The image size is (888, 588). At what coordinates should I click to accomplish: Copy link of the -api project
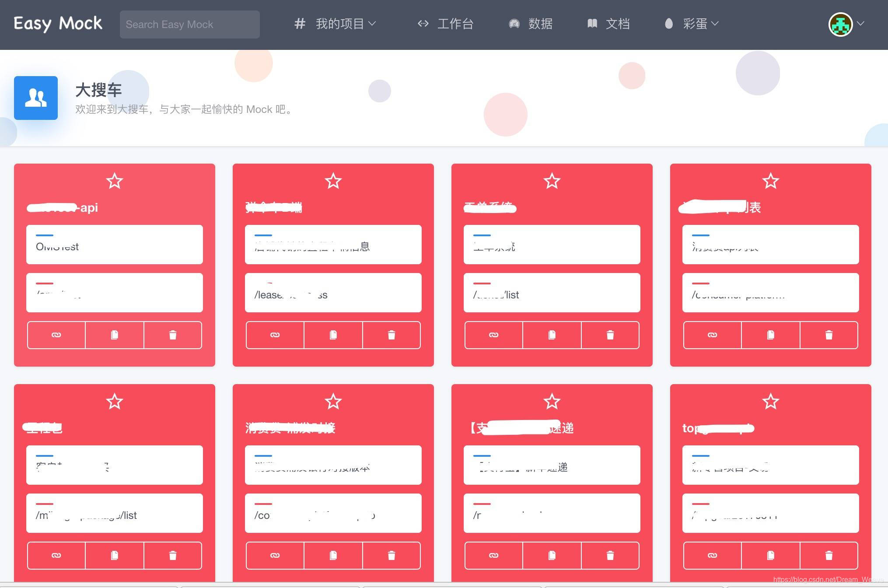pyautogui.click(x=56, y=335)
